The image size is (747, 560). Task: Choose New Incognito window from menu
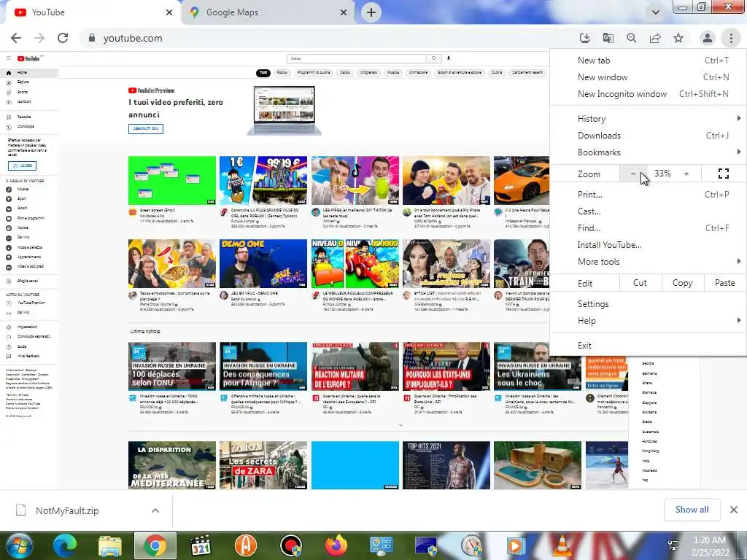[x=648, y=94]
